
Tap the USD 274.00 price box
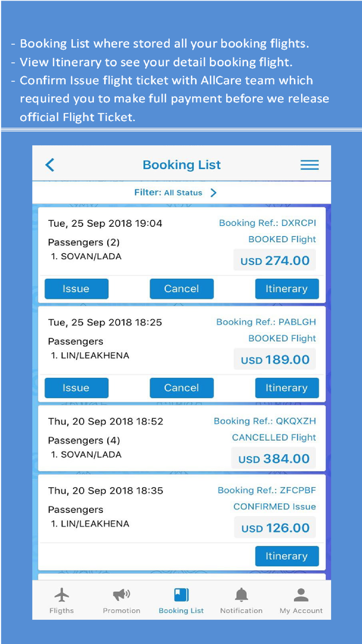[275, 260]
